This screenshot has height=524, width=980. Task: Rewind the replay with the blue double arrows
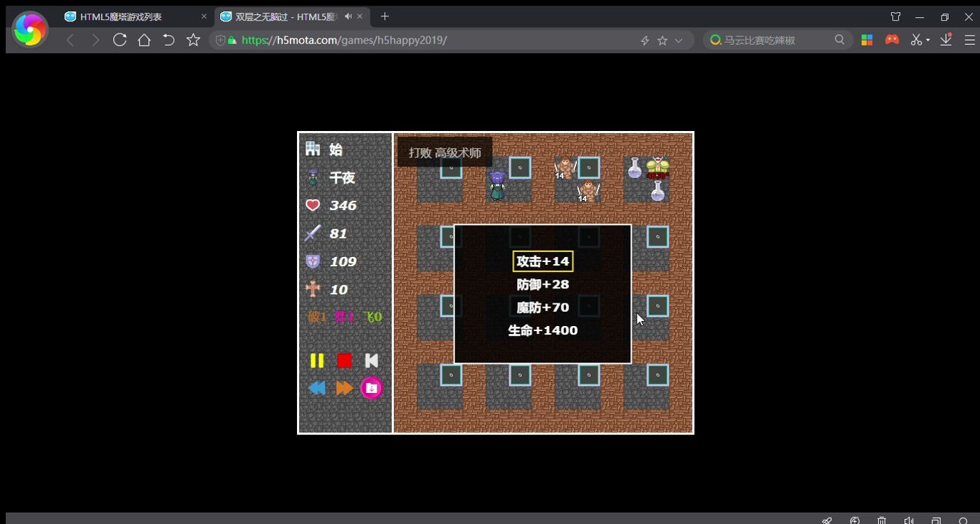point(317,387)
